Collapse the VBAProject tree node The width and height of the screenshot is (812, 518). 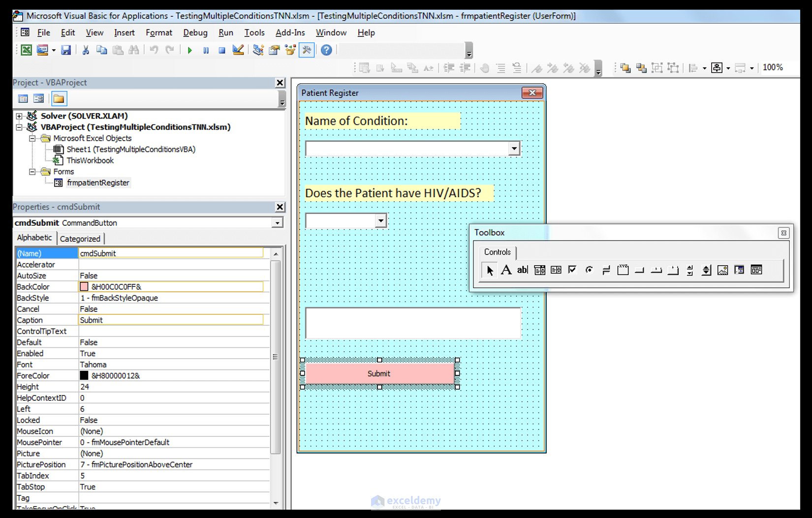(19, 127)
